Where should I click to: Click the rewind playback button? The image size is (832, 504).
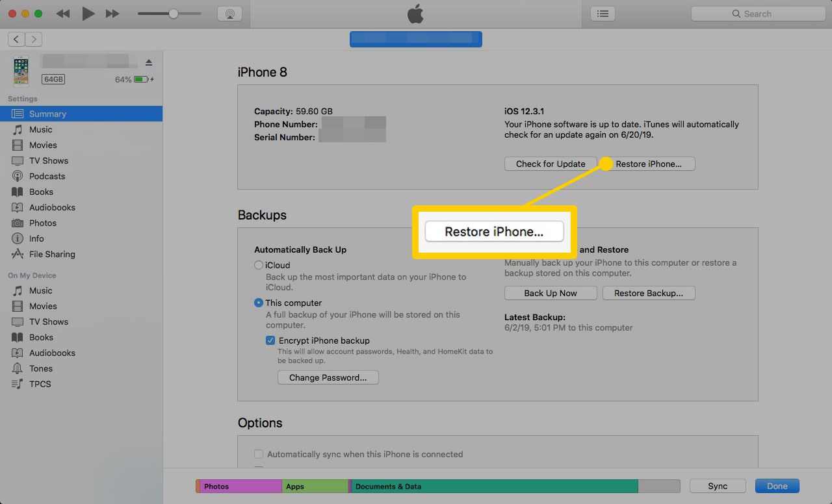[x=63, y=14]
